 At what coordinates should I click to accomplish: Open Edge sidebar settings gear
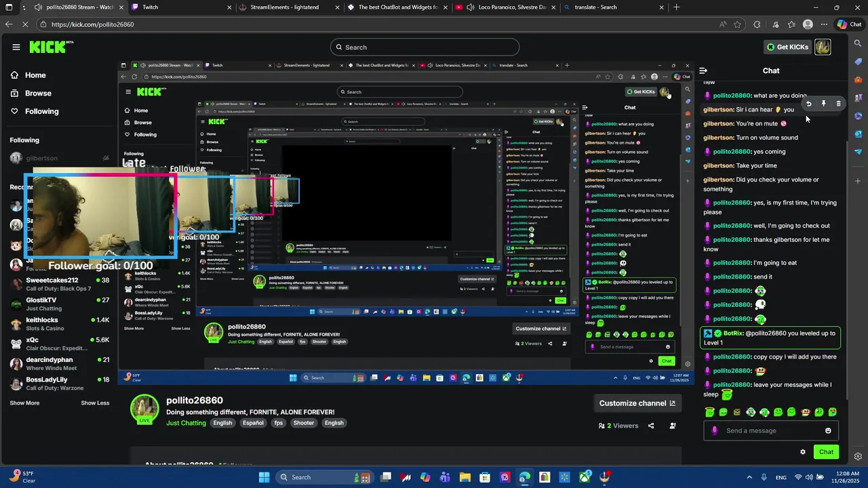coord(858,457)
